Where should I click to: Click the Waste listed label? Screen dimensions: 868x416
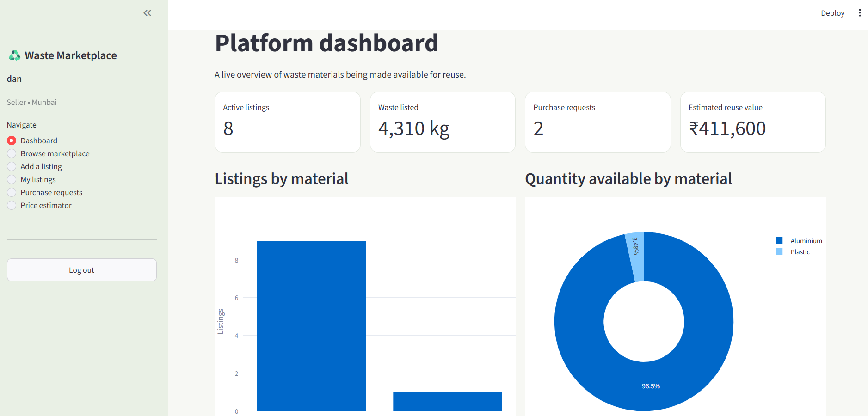point(398,107)
